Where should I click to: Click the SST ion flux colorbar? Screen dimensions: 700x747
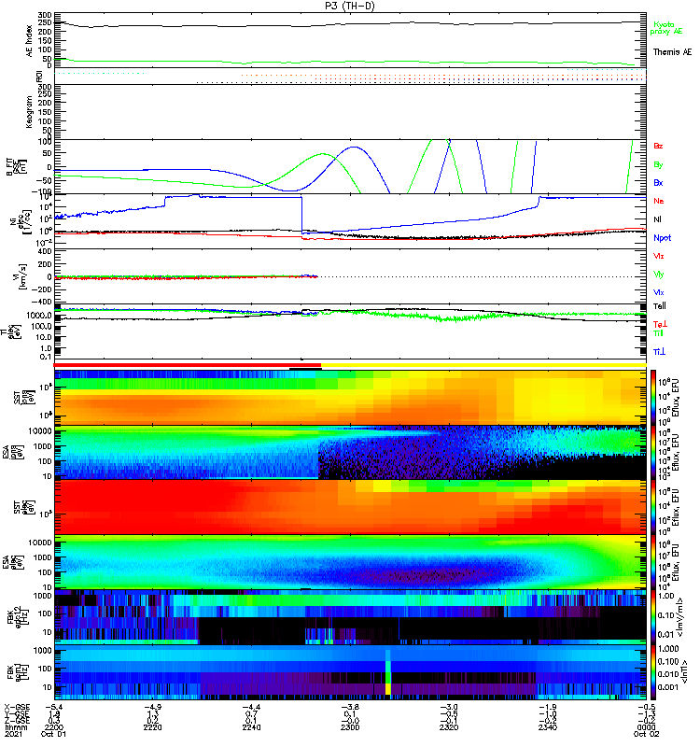(x=653, y=397)
